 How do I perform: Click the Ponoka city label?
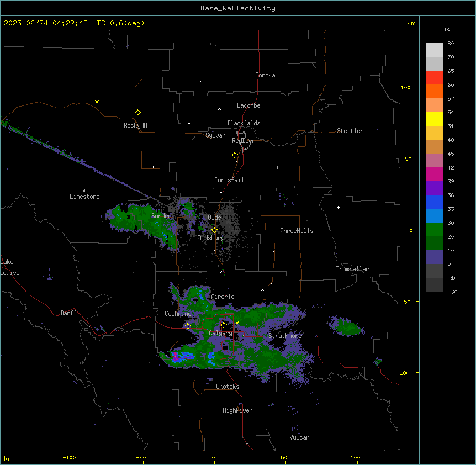pos(265,75)
